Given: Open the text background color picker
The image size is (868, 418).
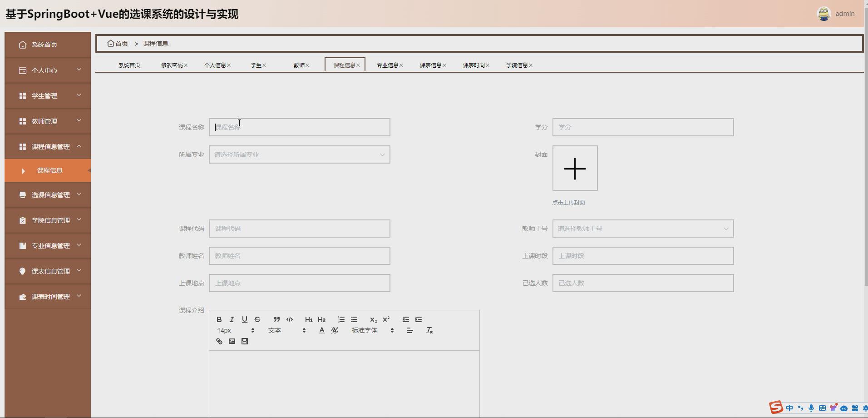Looking at the screenshot, I should coord(335,330).
